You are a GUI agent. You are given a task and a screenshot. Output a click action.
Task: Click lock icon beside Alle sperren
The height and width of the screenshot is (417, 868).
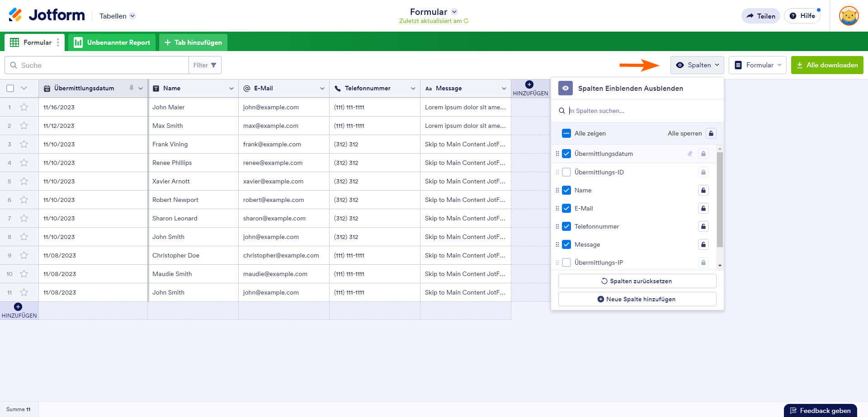(x=711, y=133)
